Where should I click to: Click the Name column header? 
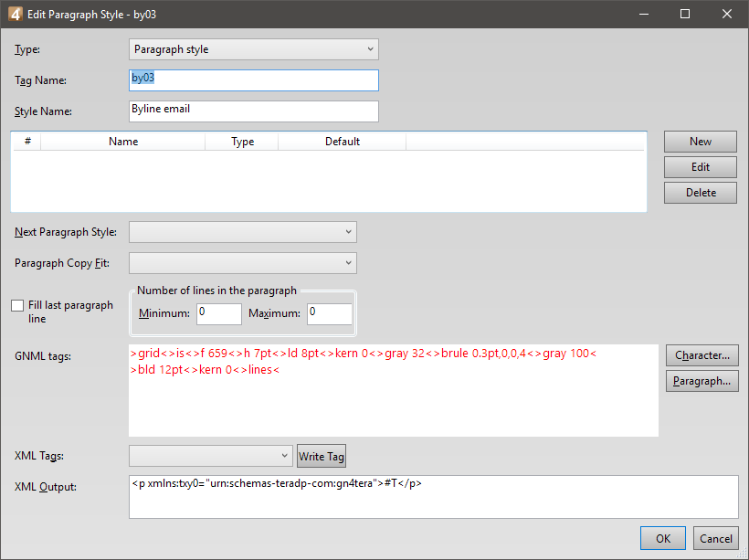click(x=123, y=142)
